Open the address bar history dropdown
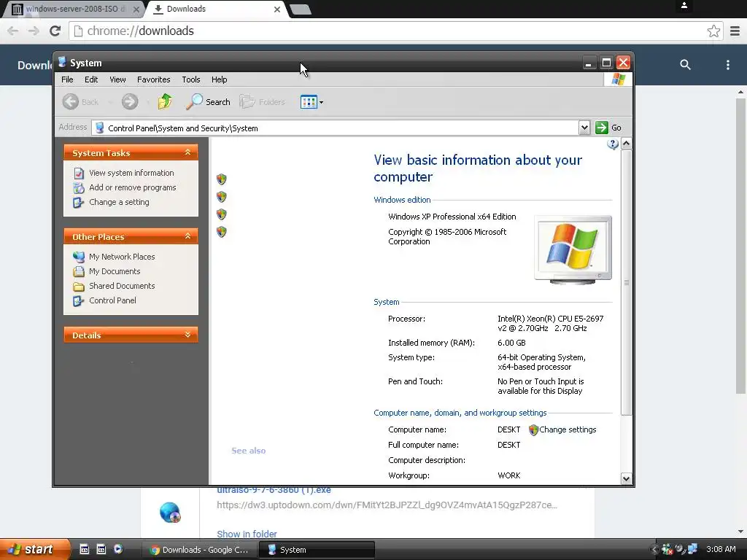The height and width of the screenshot is (560, 747). coord(584,128)
